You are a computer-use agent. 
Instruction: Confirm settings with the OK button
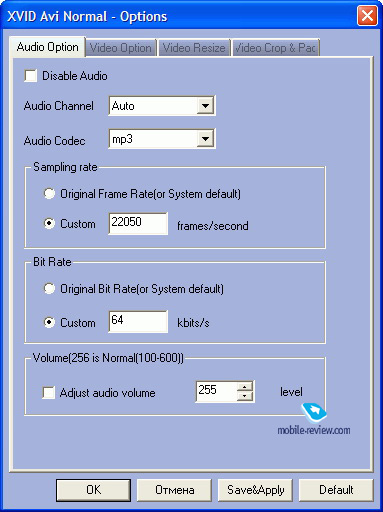[x=93, y=490]
